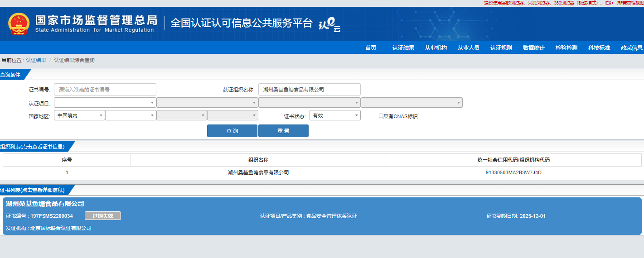Open the 中国境内 country dropdown
644x258 pixels.
coord(79,115)
